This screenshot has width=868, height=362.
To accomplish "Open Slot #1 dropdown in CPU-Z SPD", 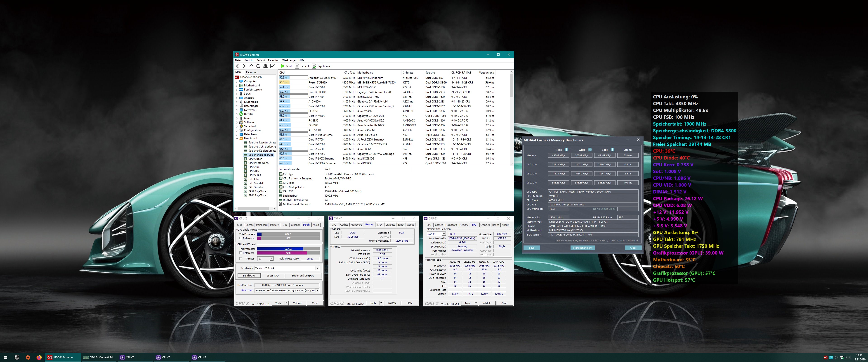I will [444, 234].
